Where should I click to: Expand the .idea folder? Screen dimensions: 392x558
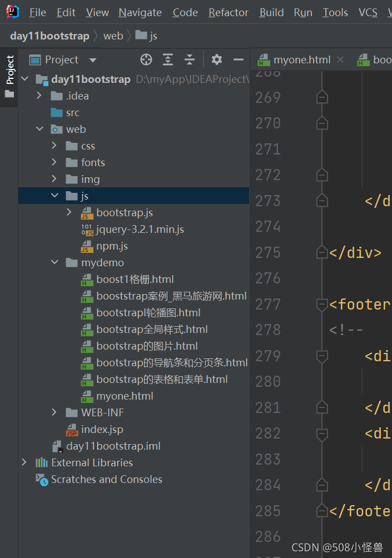(39, 96)
